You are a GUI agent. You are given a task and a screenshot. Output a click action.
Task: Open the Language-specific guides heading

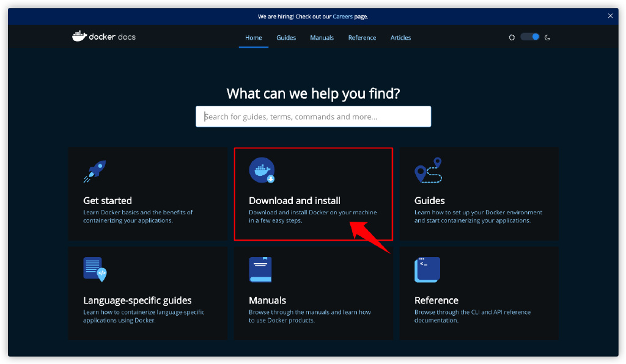[138, 300]
